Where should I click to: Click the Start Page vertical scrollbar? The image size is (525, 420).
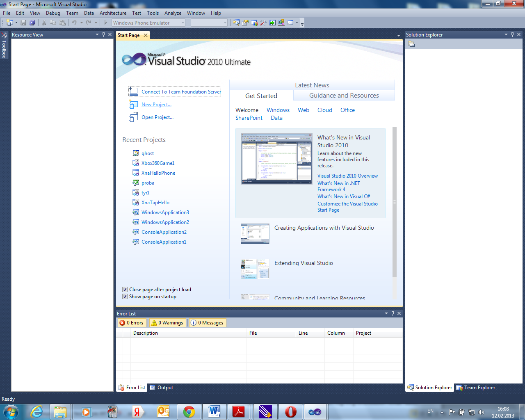[x=395, y=202]
